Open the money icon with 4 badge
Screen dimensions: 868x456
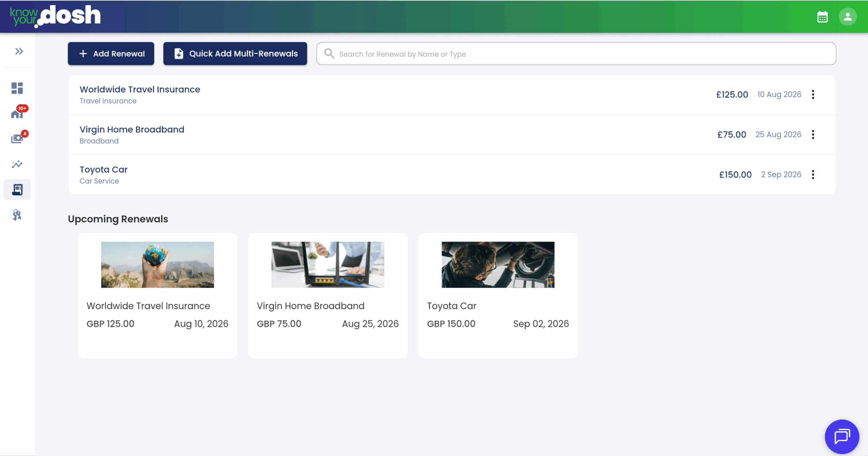click(x=17, y=138)
